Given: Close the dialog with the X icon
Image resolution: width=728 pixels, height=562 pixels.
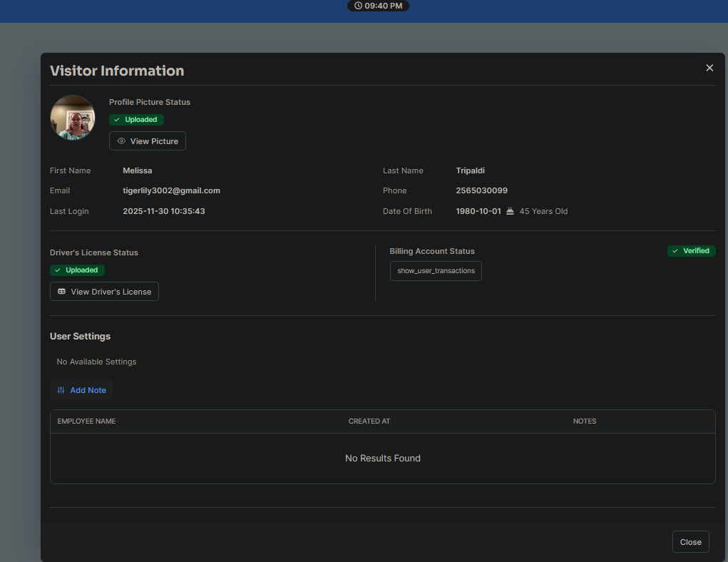Looking at the screenshot, I should point(709,68).
